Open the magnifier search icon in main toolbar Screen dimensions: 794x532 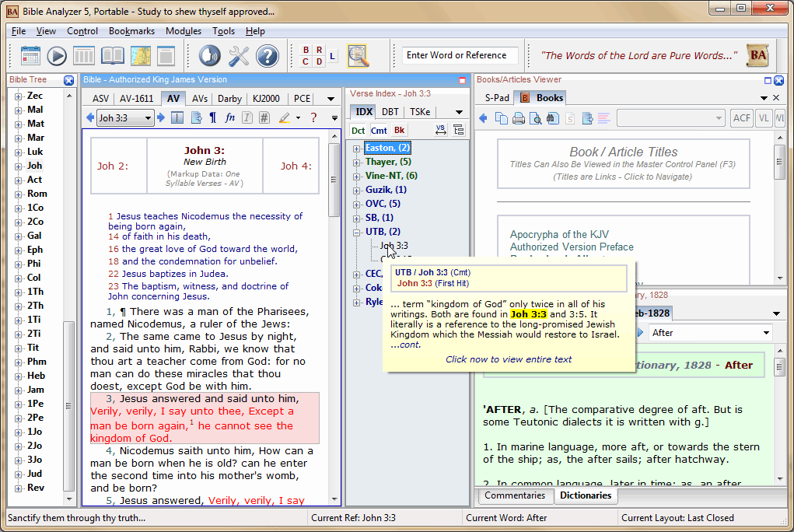coord(358,56)
